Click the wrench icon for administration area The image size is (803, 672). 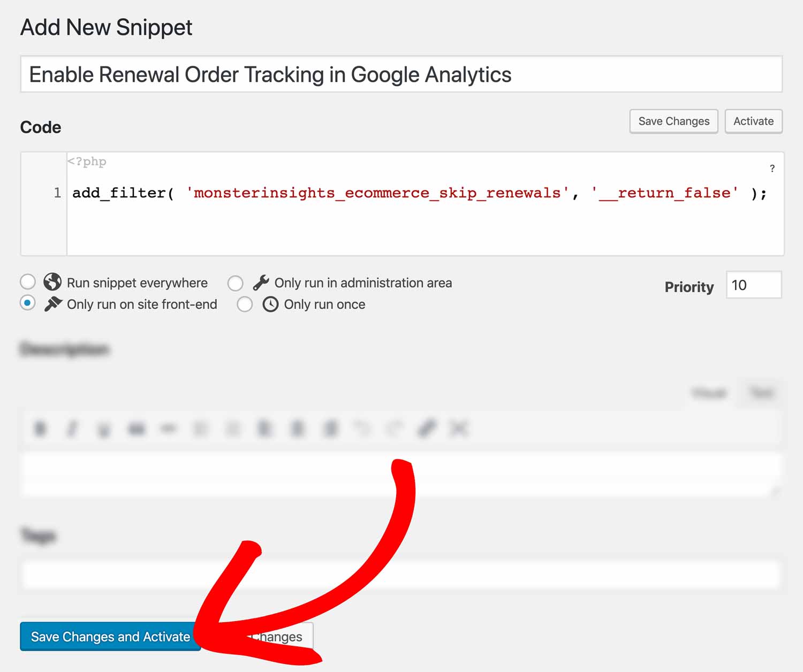pyautogui.click(x=261, y=282)
